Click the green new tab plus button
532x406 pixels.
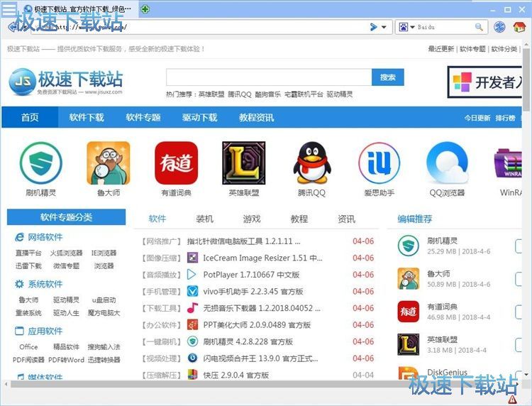coord(145,9)
